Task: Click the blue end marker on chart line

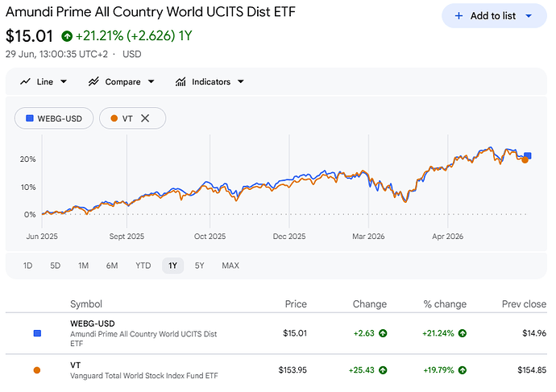Action: pyautogui.click(x=528, y=155)
